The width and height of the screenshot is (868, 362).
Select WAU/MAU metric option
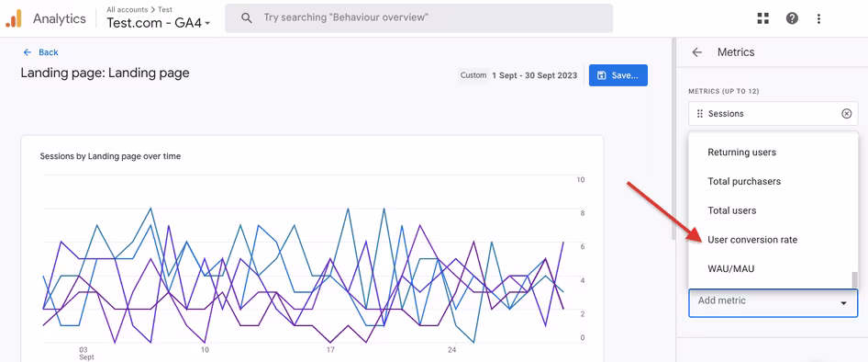730,269
